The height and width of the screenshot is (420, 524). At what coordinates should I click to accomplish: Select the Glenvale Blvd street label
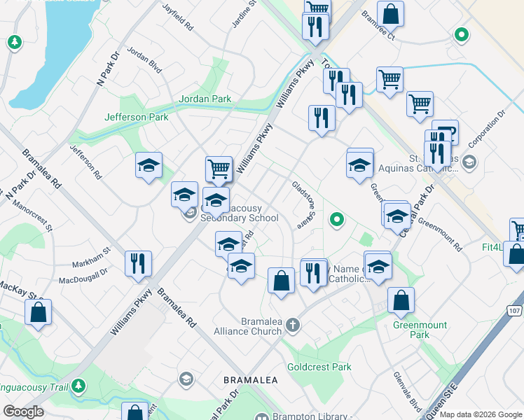pyautogui.click(x=408, y=392)
